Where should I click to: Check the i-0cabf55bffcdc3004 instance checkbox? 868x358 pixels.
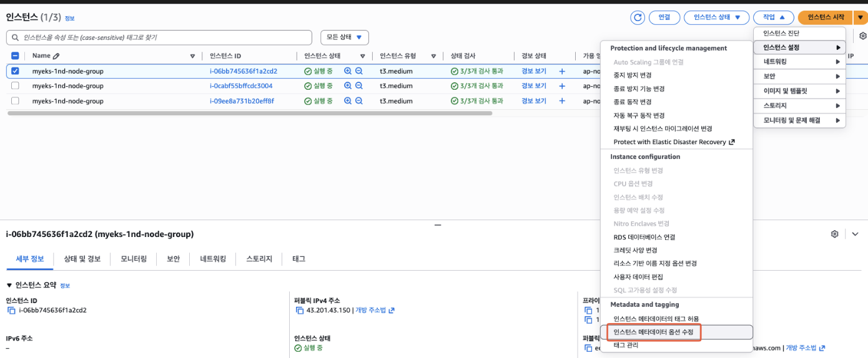[x=16, y=86]
